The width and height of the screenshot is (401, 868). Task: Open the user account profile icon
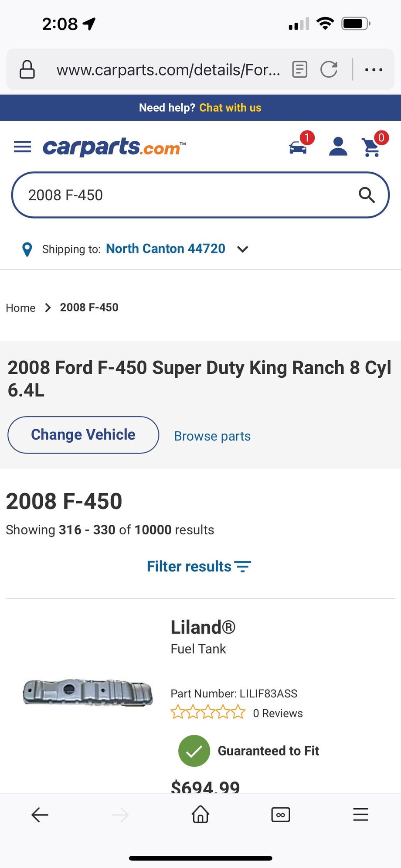tap(338, 147)
